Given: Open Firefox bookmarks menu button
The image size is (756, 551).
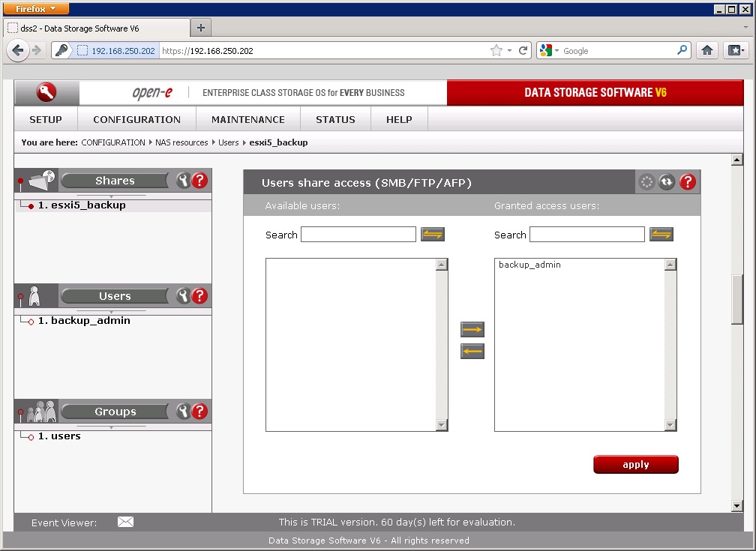Looking at the screenshot, I should click(x=736, y=50).
